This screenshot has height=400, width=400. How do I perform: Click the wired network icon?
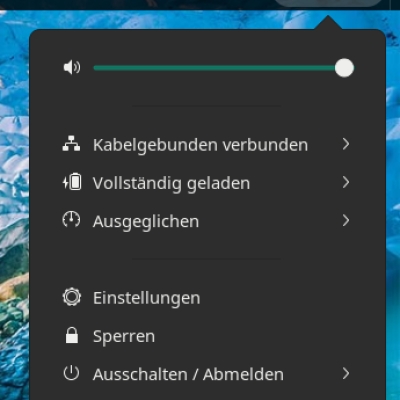point(71,144)
